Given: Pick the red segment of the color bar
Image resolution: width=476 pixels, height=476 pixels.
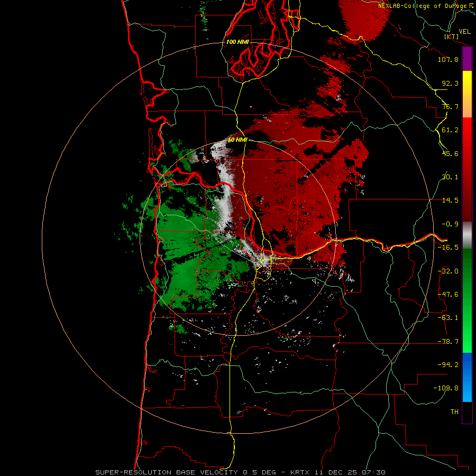Looking at the screenshot, I should [x=467, y=169].
